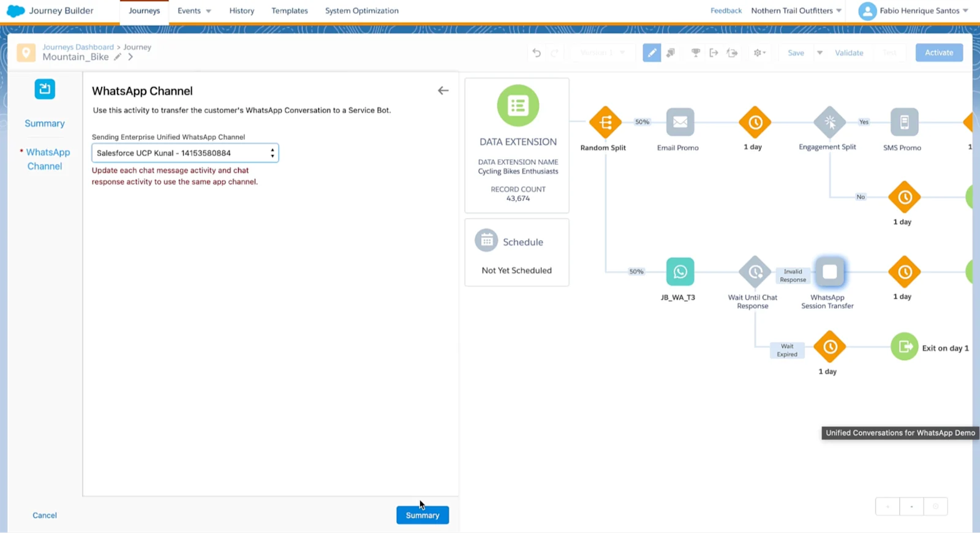This screenshot has width=980, height=533.
Task: Select WhatsApp Channel step in sidebar
Action: (x=47, y=159)
